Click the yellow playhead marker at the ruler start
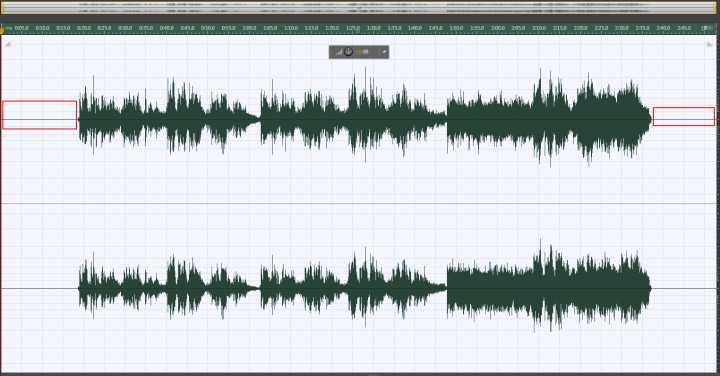 pyautogui.click(x=2, y=28)
